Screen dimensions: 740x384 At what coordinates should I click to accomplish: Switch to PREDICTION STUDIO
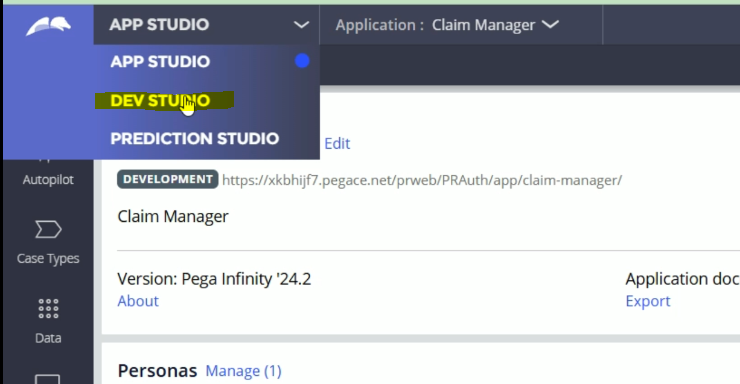click(195, 139)
